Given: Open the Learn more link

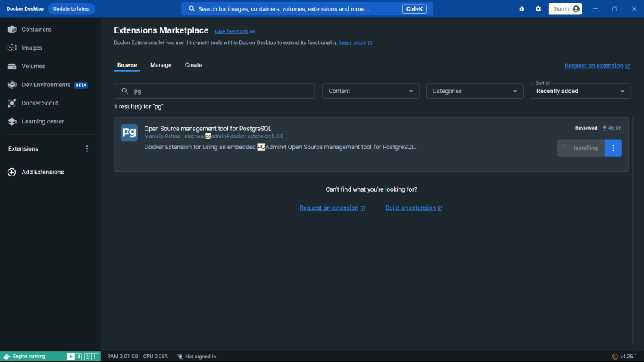Looking at the screenshot, I should 352,42.
